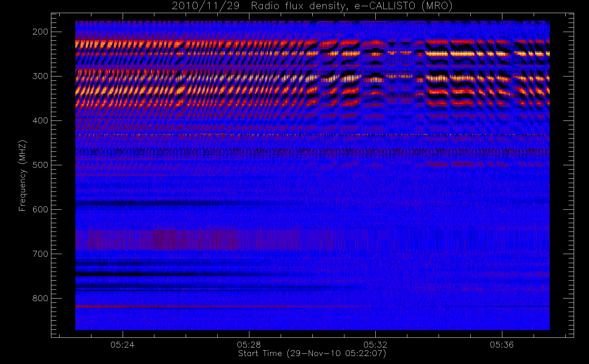589x364 pixels.
Task: Click the 05:36 time tick label
Action: tap(502, 344)
